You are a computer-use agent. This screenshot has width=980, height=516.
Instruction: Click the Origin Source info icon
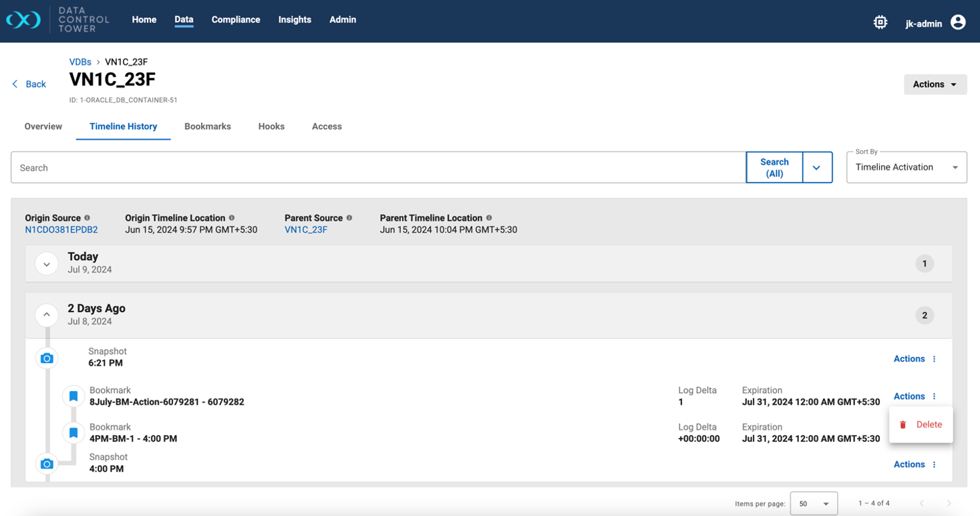[87, 218]
